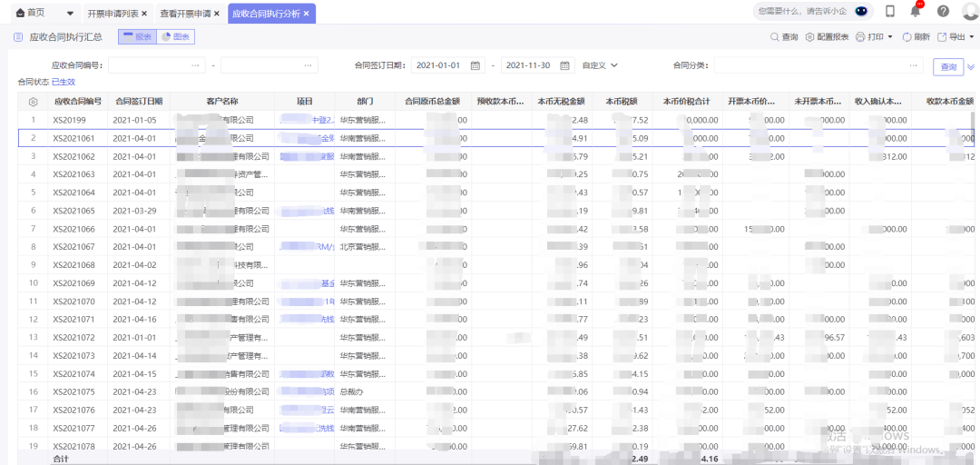Viewport: 980px width, 465px height.
Task: Switch to the 查看开票申请 tab
Action: tap(186, 13)
